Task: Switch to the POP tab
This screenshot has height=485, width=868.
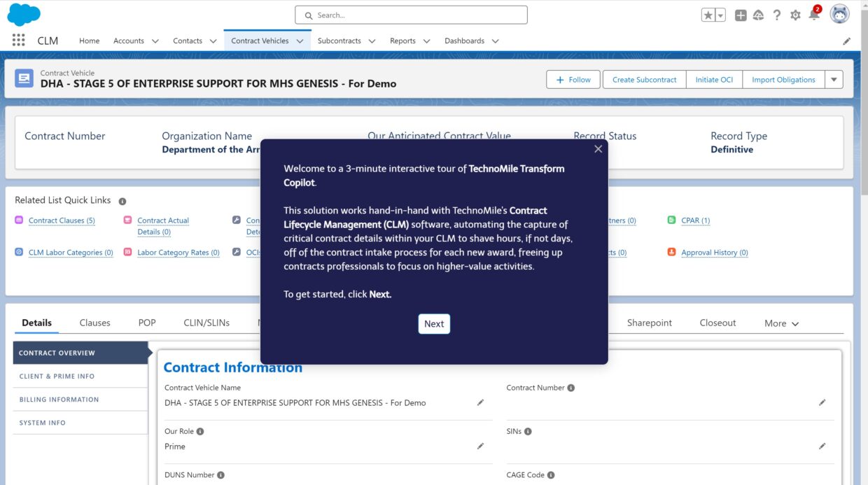Action: [x=147, y=323]
